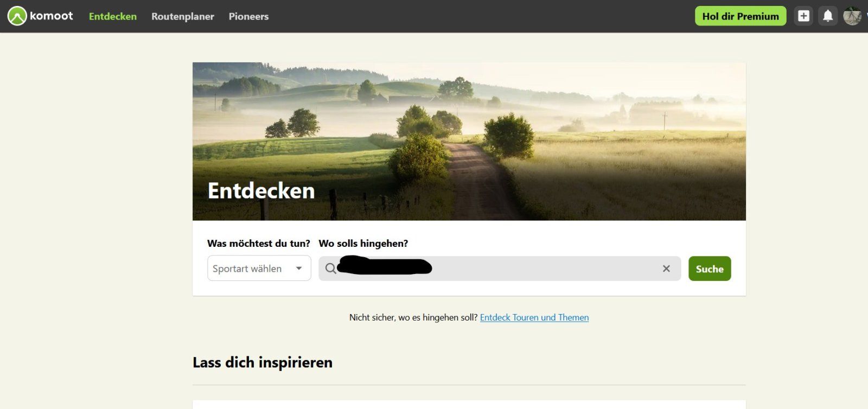Screen dimensions: 868x409
Task: Open the Entdecken navigation tab
Action: [113, 16]
